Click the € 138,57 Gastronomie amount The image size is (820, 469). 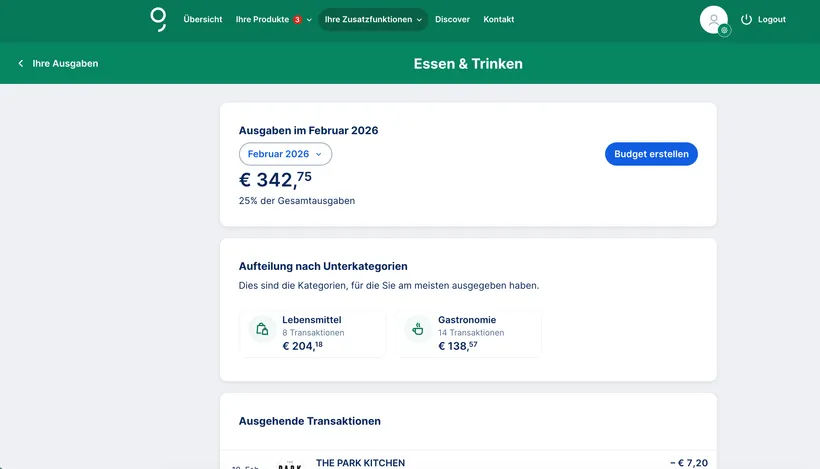click(x=458, y=346)
